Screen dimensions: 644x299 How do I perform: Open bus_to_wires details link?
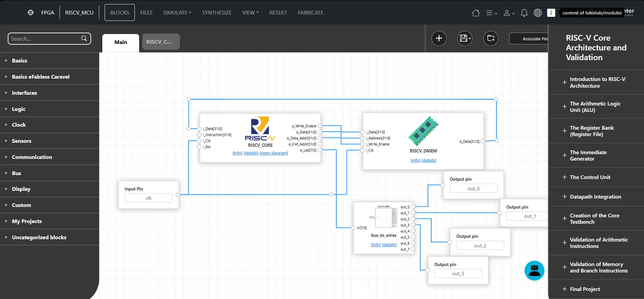389,245
